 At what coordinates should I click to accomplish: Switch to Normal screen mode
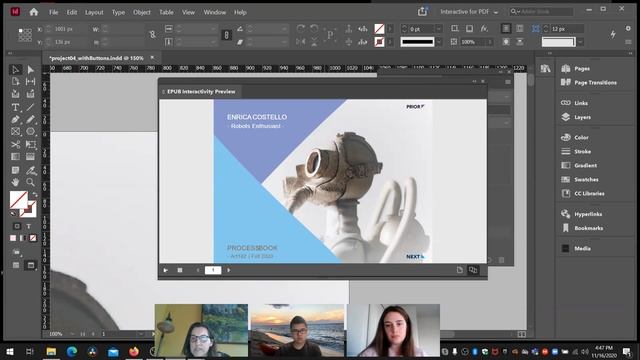click(x=16, y=265)
